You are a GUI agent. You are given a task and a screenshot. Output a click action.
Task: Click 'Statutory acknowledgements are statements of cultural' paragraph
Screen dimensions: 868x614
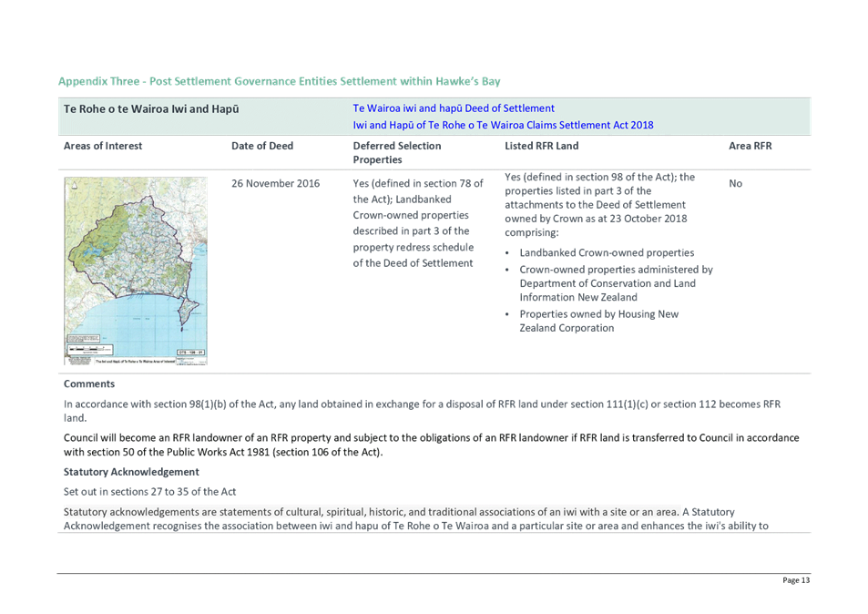click(415, 518)
